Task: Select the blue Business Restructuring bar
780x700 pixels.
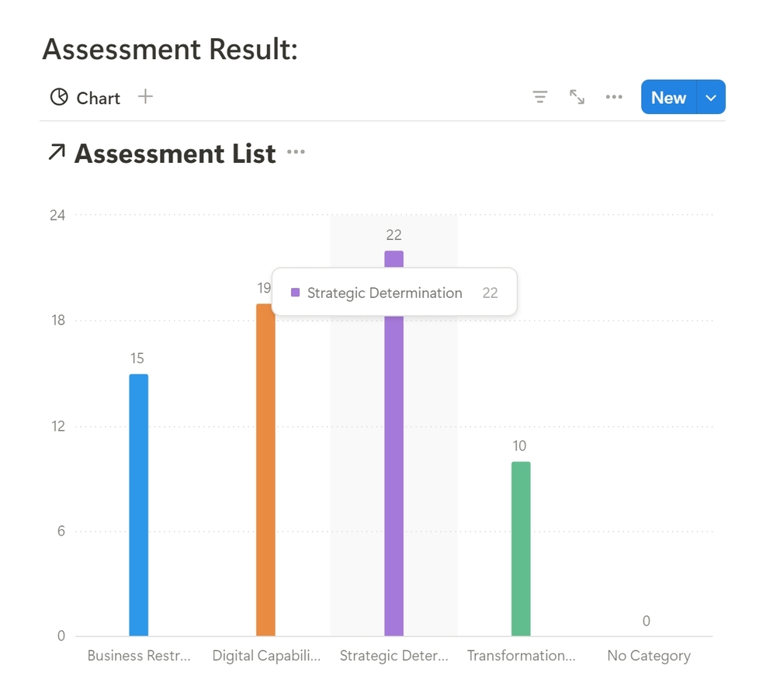Action: tap(138, 504)
